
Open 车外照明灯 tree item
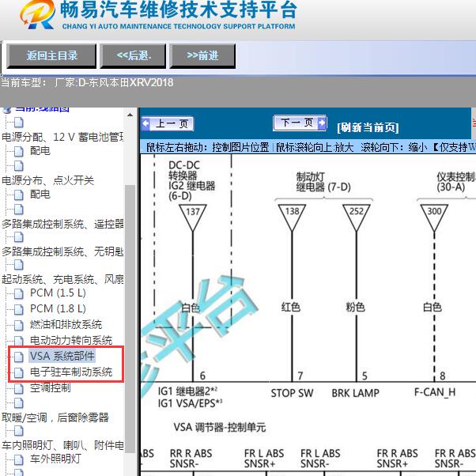point(55,459)
